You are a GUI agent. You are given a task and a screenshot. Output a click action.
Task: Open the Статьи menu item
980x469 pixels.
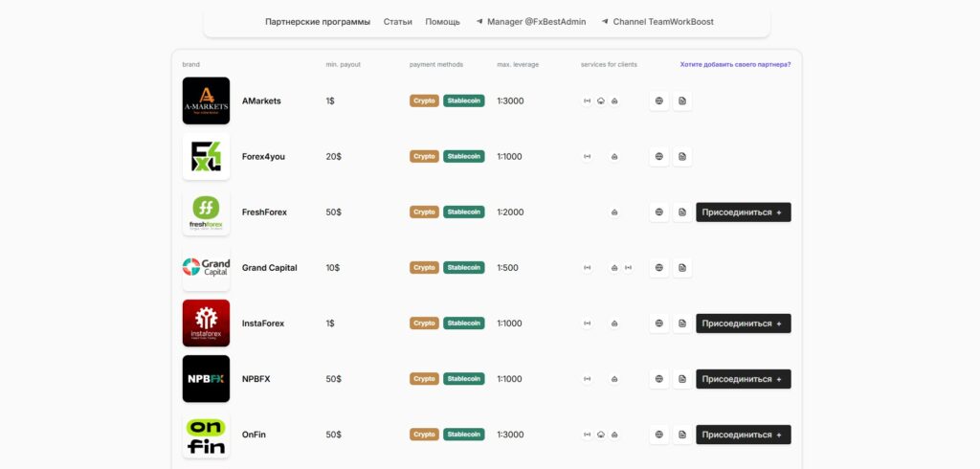point(397,22)
